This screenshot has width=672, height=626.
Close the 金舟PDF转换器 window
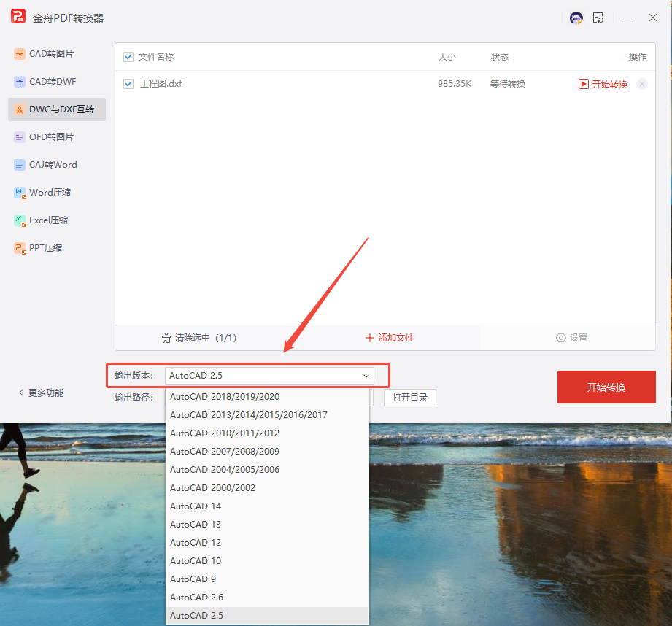tap(653, 18)
